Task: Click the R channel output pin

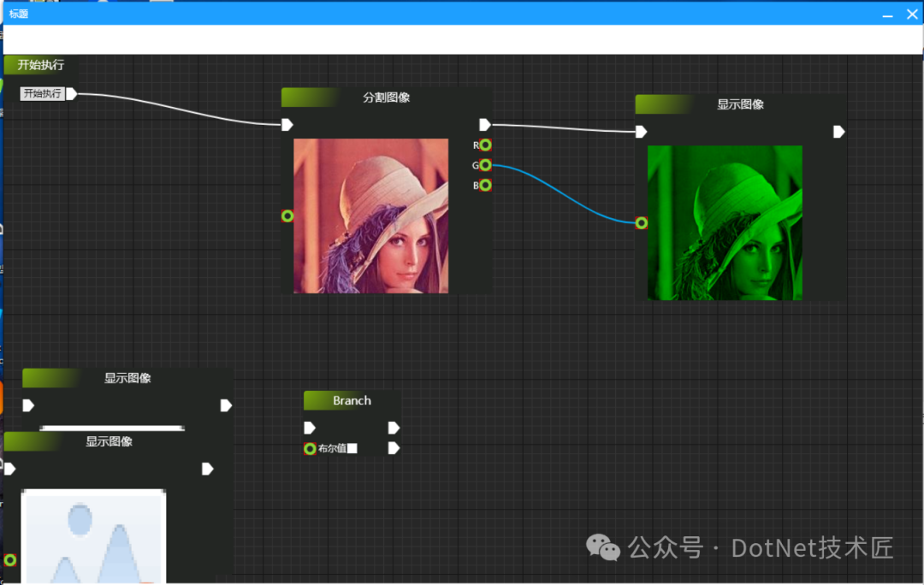Action: (x=486, y=145)
